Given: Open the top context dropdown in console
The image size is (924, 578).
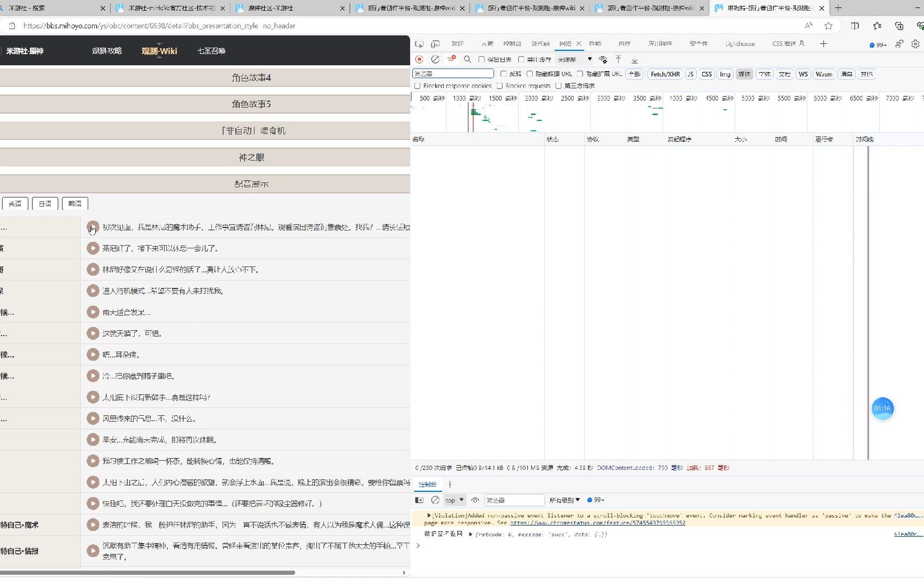Looking at the screenshot, I should [x=455, y=500].
